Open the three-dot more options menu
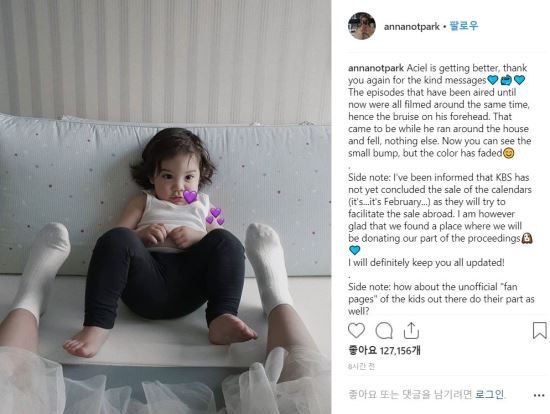The width and height of the screenshot is (550, 414). point(539,395)
